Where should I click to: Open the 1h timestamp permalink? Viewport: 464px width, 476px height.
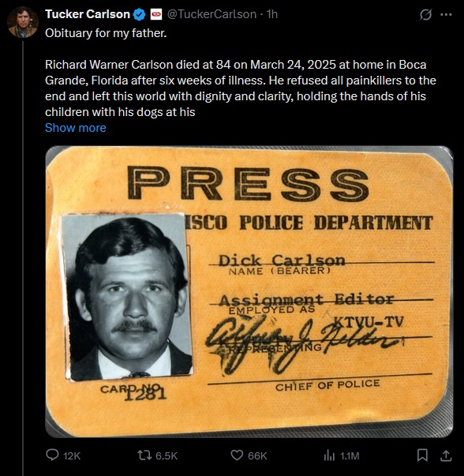coord(272,14)
